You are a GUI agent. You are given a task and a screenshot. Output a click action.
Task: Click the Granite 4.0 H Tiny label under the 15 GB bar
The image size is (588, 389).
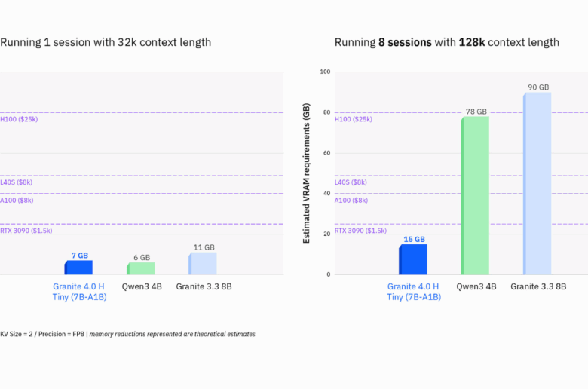point(414,292)
